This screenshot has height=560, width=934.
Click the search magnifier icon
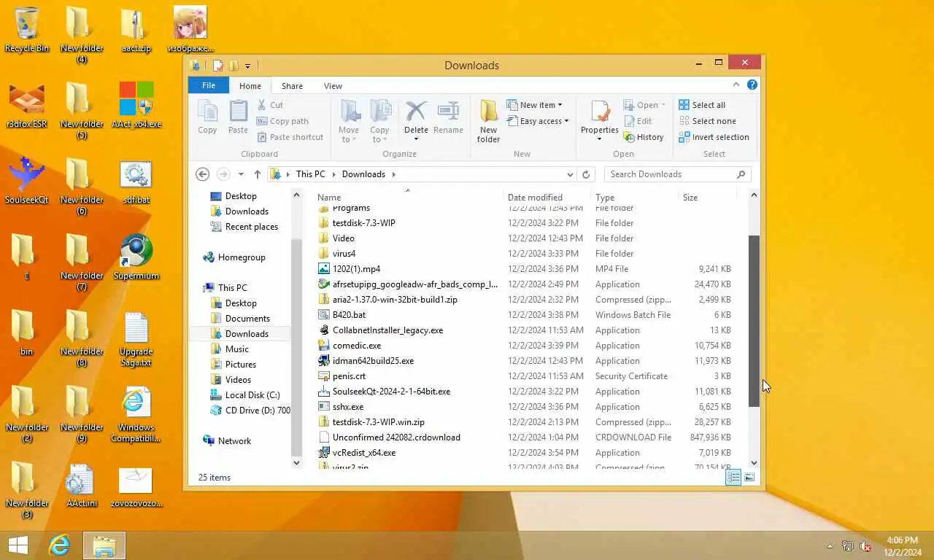pos(741,174)
